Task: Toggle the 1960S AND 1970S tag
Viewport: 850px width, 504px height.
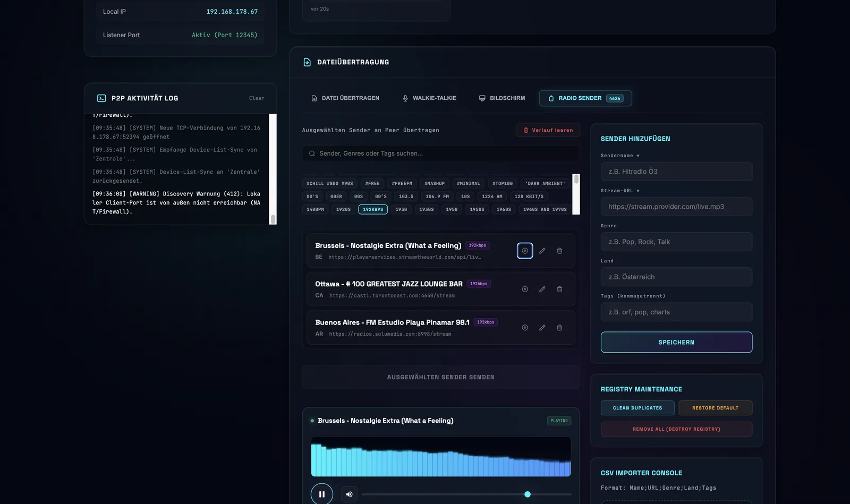Action: click(x=545, y=209)
